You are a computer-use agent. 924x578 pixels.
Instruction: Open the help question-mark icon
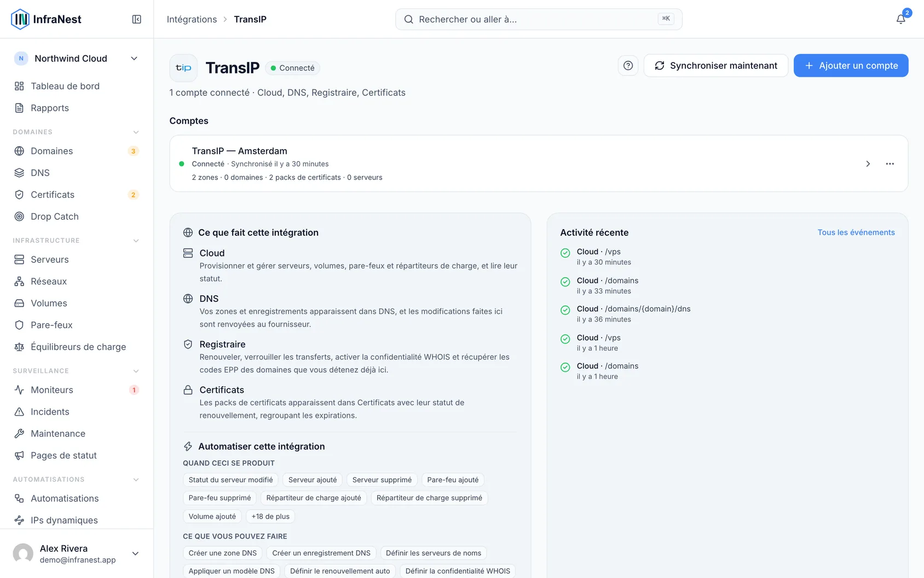click(x=628, y=66)
